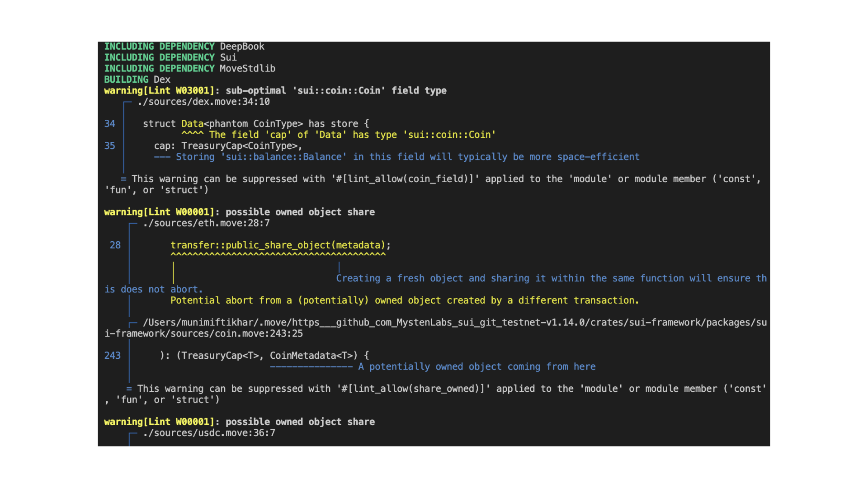Click the 'Potential abort from a (potentially) owned' line
The width and height of the screenshot is (868, 488).
[405, 300]
